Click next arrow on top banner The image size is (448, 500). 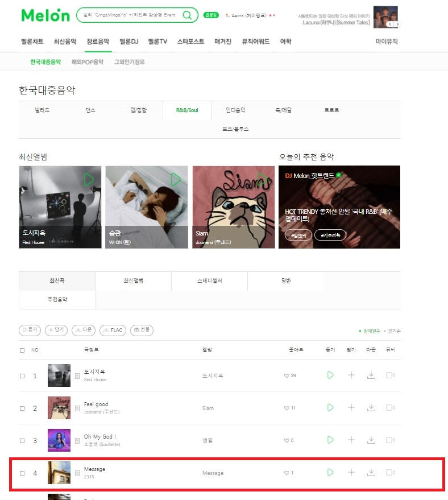click(x=397, y=24)
